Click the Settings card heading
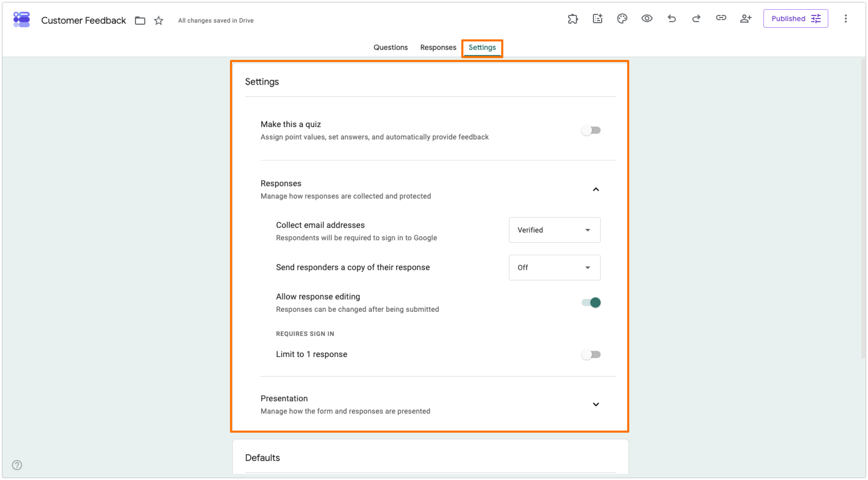The image size is (868, 480). (x=262, y=82)
